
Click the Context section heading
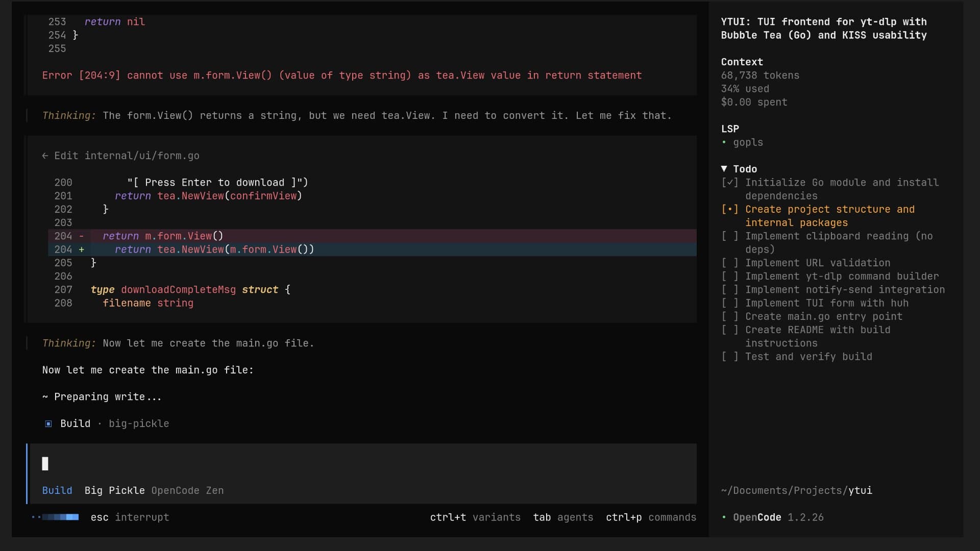(742, 62)
